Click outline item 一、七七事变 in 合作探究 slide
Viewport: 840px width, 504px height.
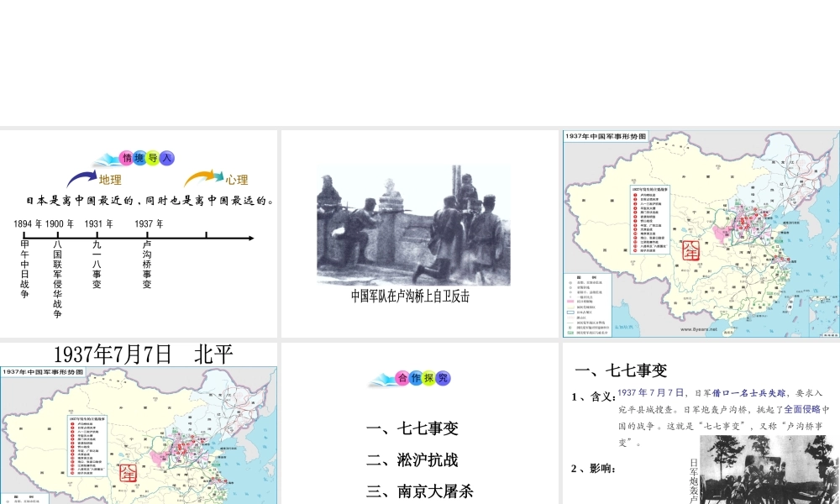point(412,428)
